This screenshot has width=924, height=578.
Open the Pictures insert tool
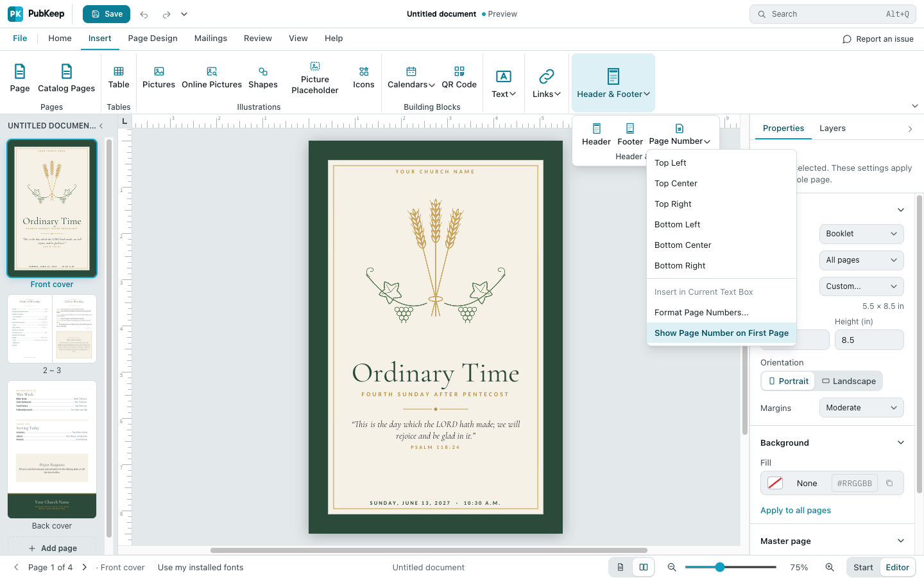(x=158, y=78)
